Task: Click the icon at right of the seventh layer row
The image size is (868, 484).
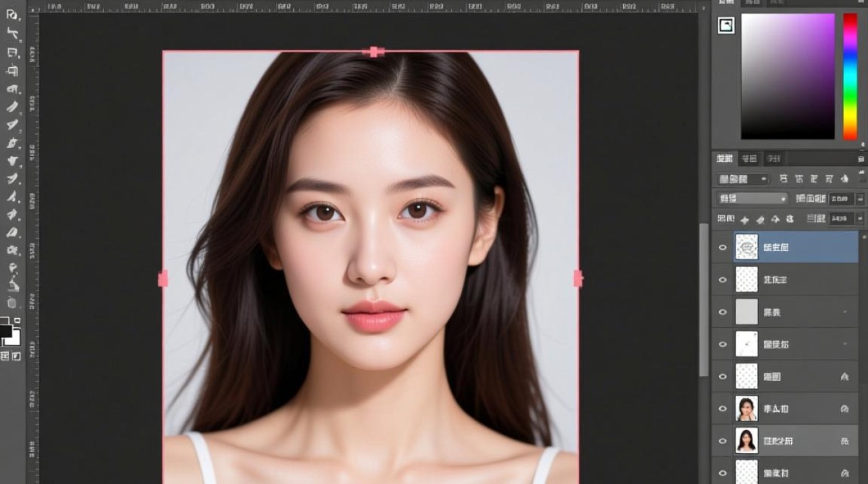Action: click(x=844, y=441)
